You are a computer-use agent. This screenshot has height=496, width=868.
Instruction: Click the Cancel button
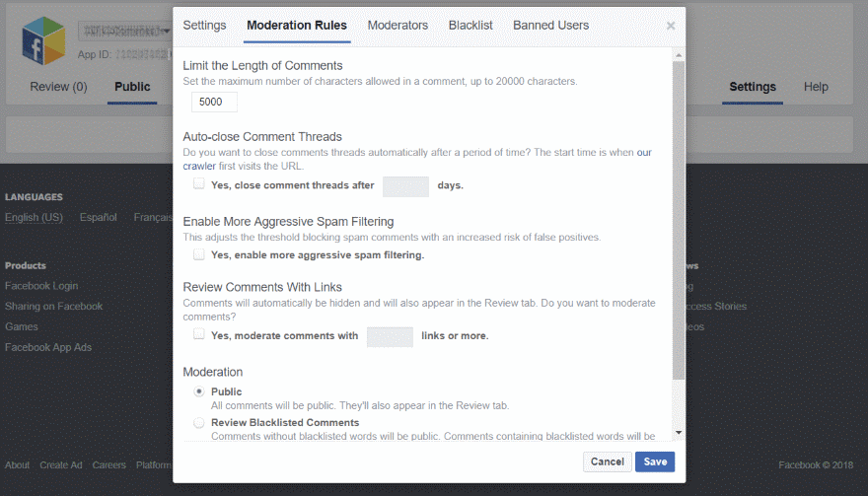click(608, 461)
